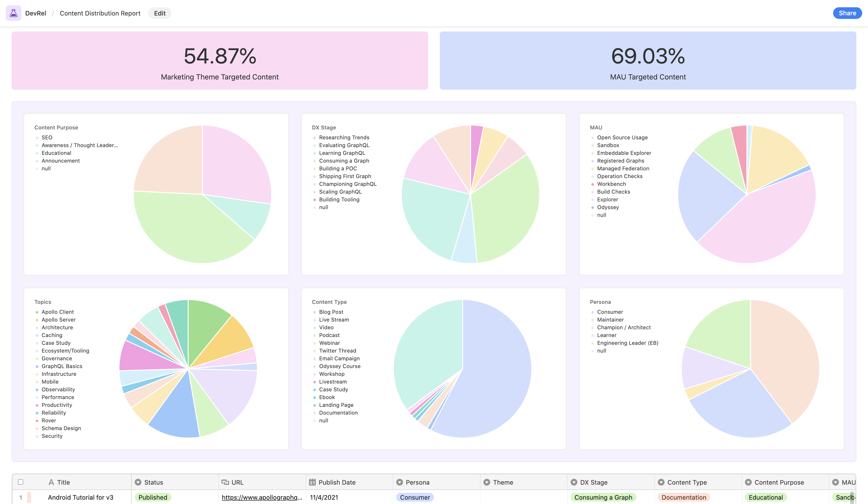Click the row 1 peach color marker
Screen dimensions: 868x504
click(29, 497)
